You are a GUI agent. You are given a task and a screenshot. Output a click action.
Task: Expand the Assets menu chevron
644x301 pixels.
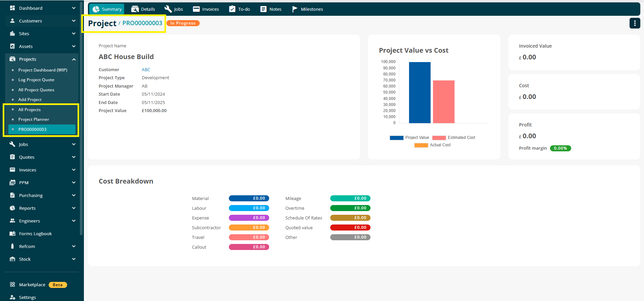coord(74,46)
